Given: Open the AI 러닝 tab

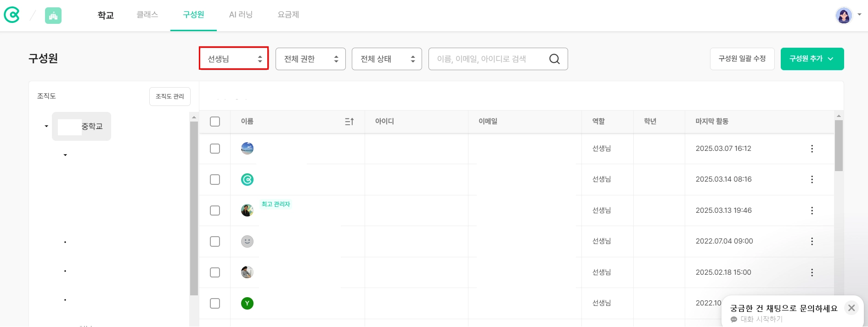Looking at the screenshot, I should [x=241, y=15].
